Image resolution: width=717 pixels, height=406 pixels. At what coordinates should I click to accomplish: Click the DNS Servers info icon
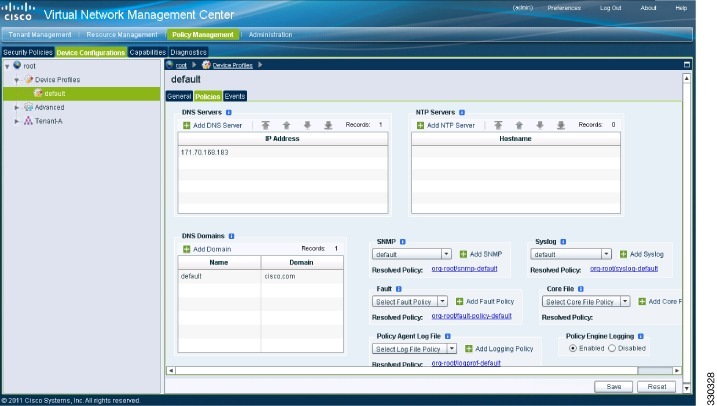[x=229, y=112]
